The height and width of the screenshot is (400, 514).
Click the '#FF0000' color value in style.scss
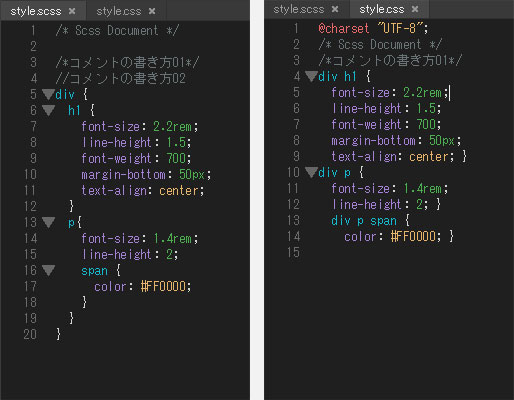click(x=163, y=287)
